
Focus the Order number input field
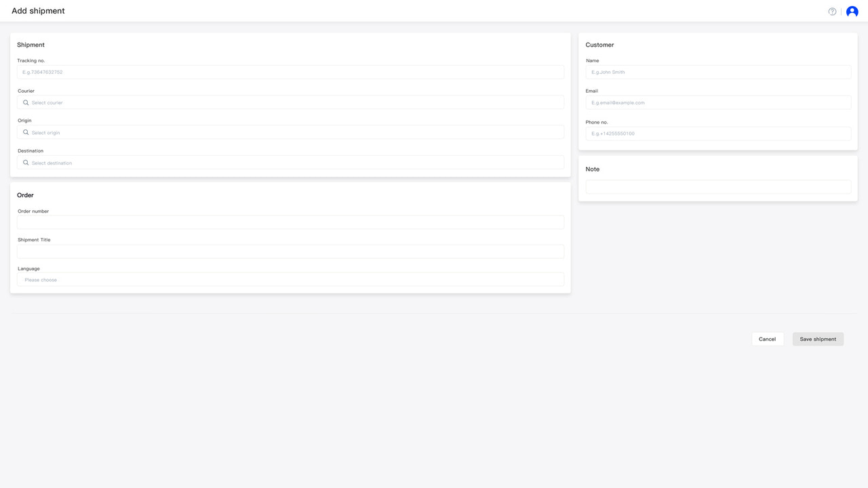tap(290, 222)
